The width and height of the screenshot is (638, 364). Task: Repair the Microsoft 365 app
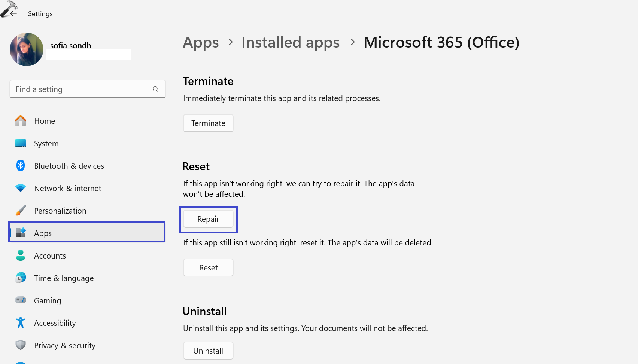[x=208, y=219]
